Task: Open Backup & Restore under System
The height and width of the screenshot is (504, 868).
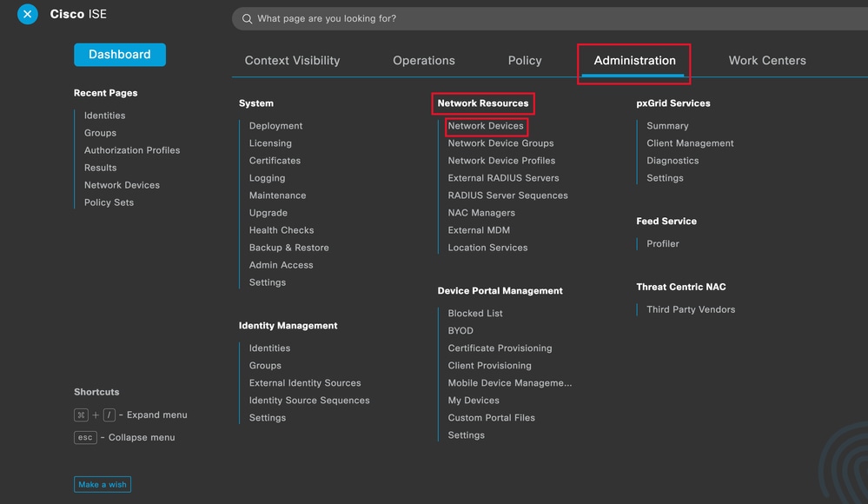Action: point(289,248)
